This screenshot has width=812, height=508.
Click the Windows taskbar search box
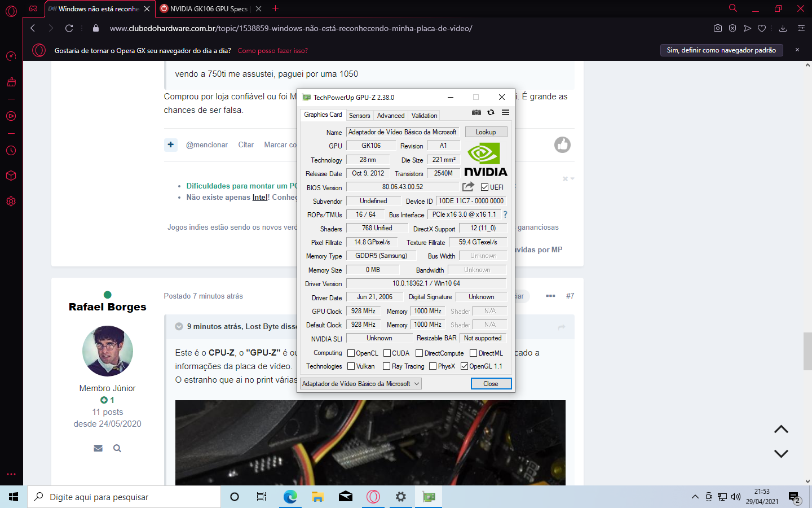coord(124,497)
